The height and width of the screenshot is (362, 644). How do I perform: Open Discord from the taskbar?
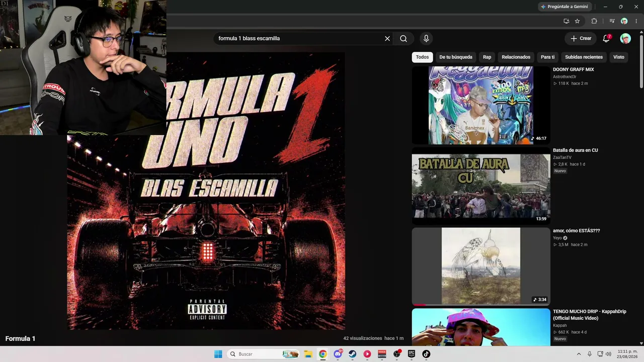(x=338, y=354)
